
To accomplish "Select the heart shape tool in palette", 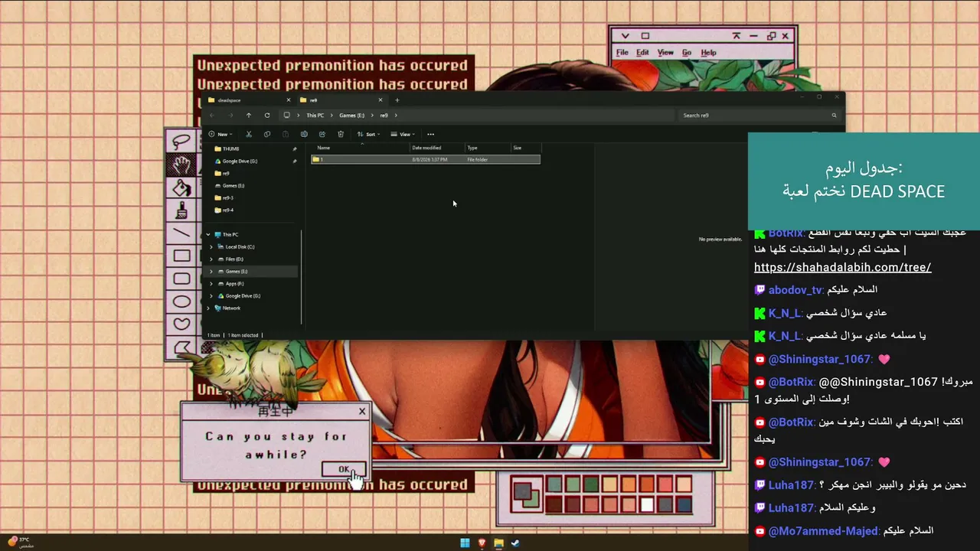I will (181, 324).
